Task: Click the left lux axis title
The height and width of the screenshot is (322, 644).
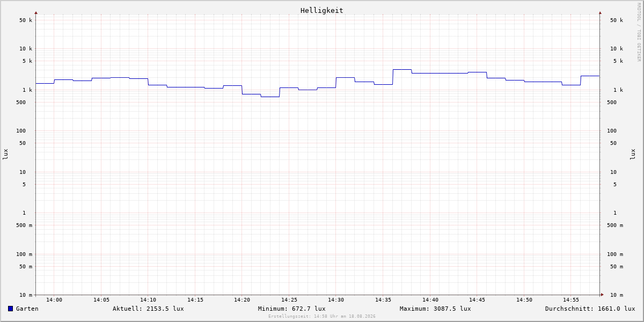Action: [5, 154]
